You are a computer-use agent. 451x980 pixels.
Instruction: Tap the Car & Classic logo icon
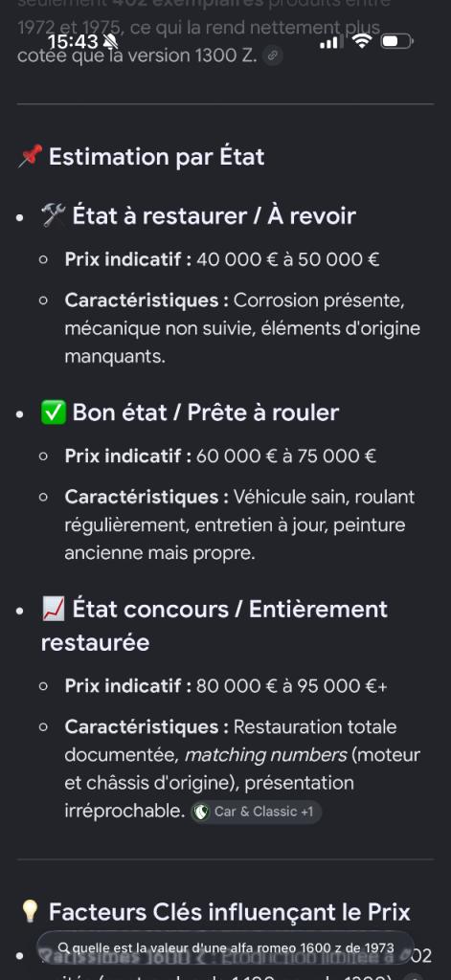[202, 812]
